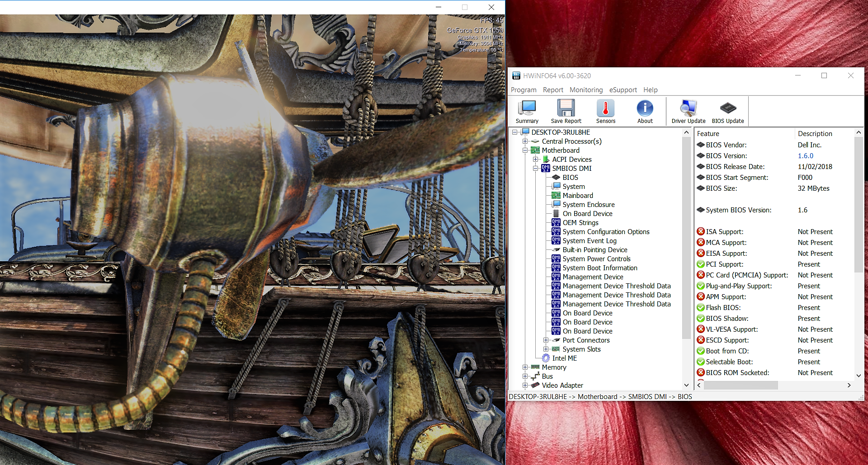Viewport: 868px width, 465px height.
Task: Click the About info icon
Action: coord(645,108)
